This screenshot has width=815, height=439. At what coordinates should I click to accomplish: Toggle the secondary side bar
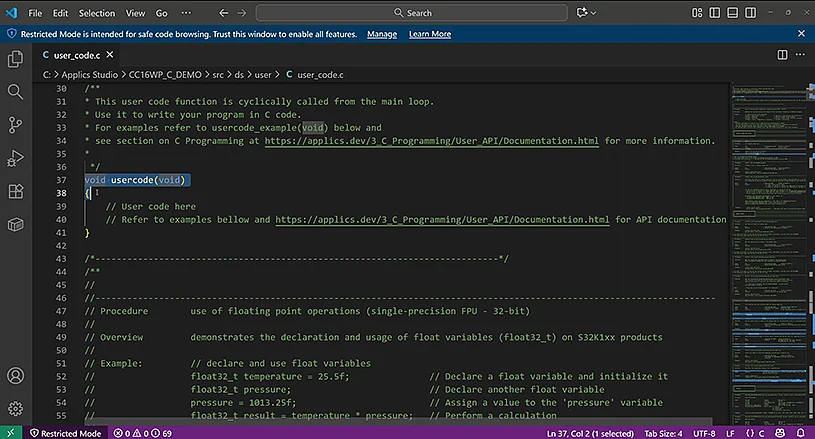(x=751, y=13)
